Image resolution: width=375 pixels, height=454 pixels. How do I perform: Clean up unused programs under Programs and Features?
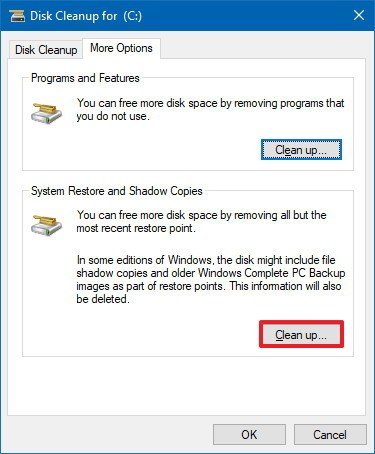point(301,150)
